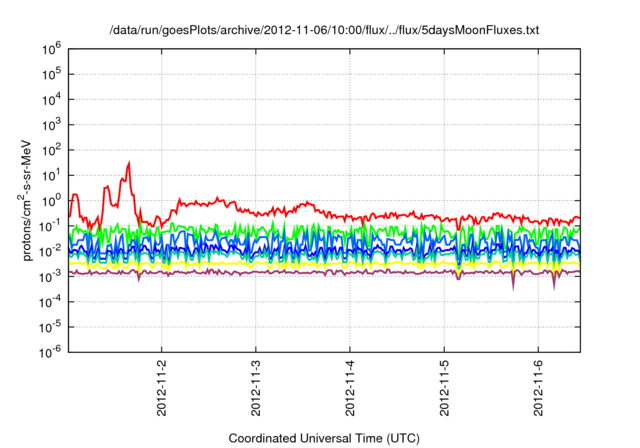The width and height of the screenshot is (640, 448).
Task: Click the 10^-3 y-axis tick label
Action: point(50,277)
